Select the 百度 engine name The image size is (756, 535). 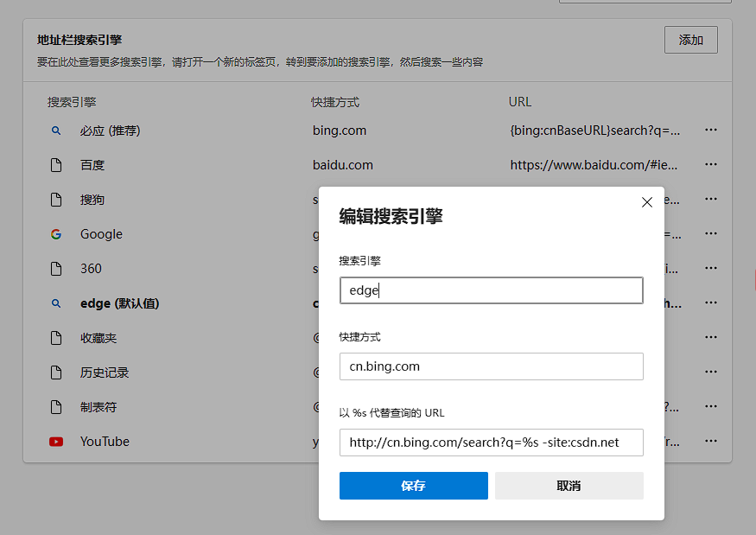(x=92, y=165)
